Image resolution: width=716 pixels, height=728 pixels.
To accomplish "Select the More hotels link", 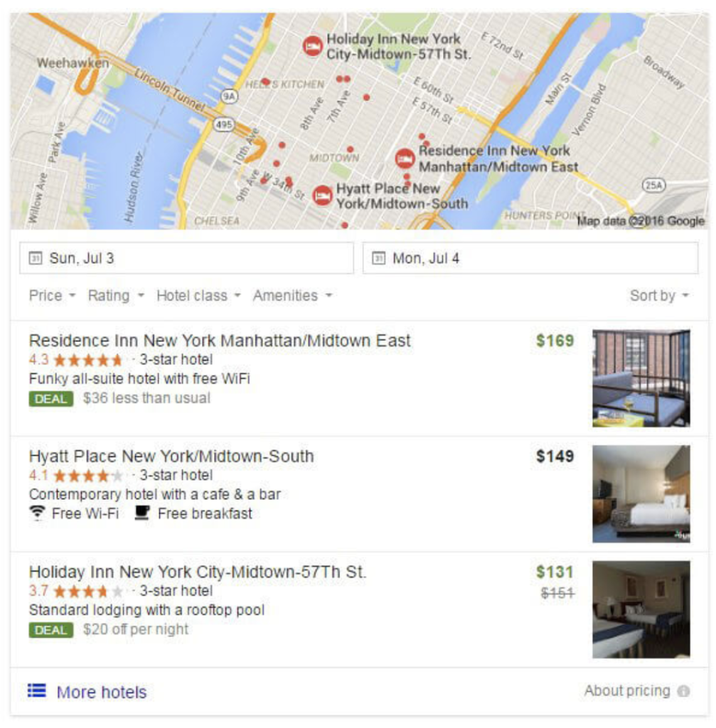I will 102,692.
